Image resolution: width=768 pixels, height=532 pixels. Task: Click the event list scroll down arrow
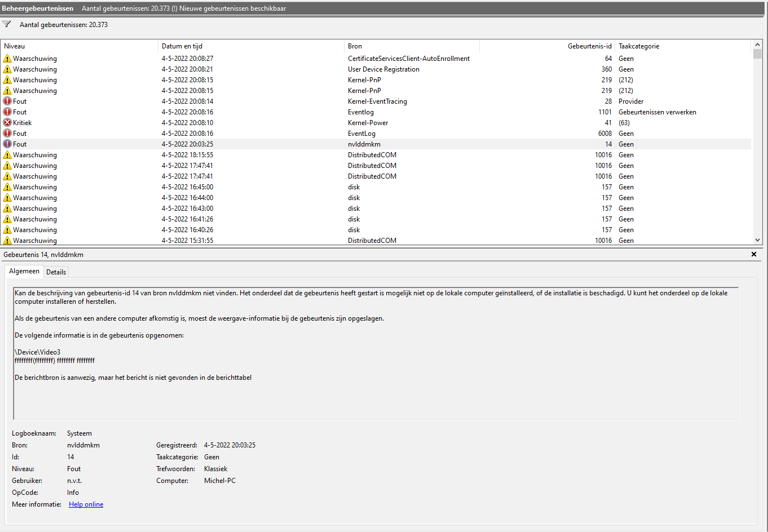click(757, 240)
